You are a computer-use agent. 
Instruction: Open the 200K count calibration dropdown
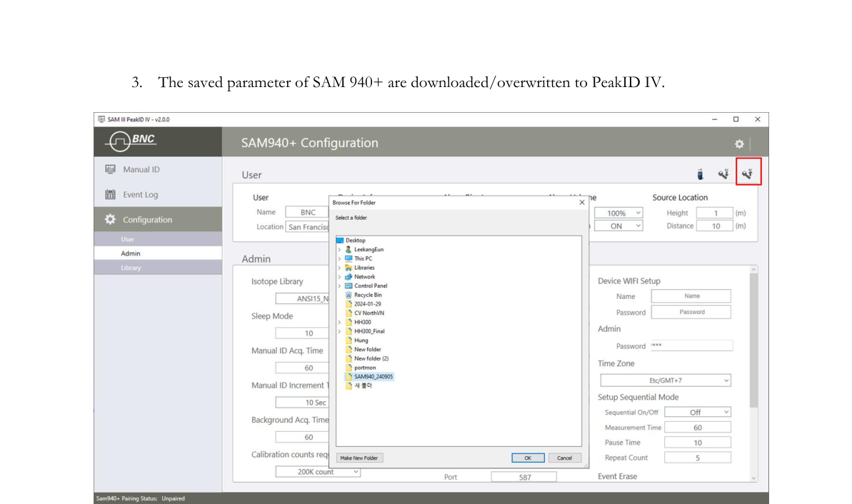coord(317,471)
